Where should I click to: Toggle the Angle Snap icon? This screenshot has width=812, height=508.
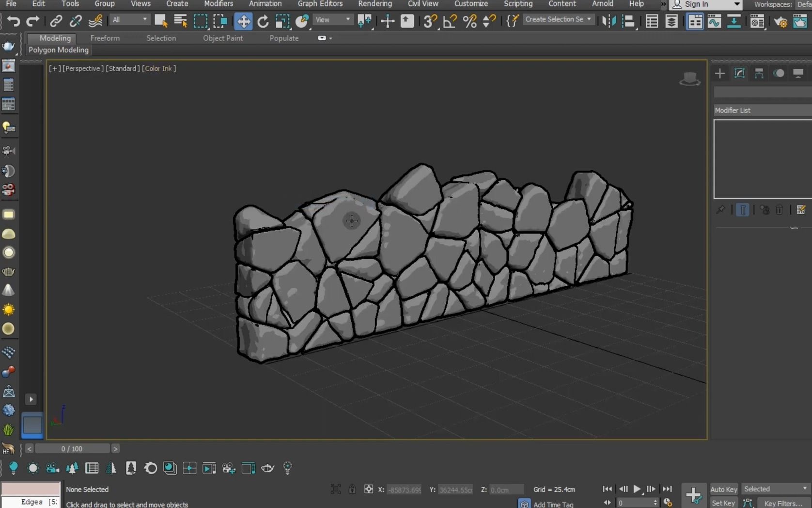pos(450,21)
